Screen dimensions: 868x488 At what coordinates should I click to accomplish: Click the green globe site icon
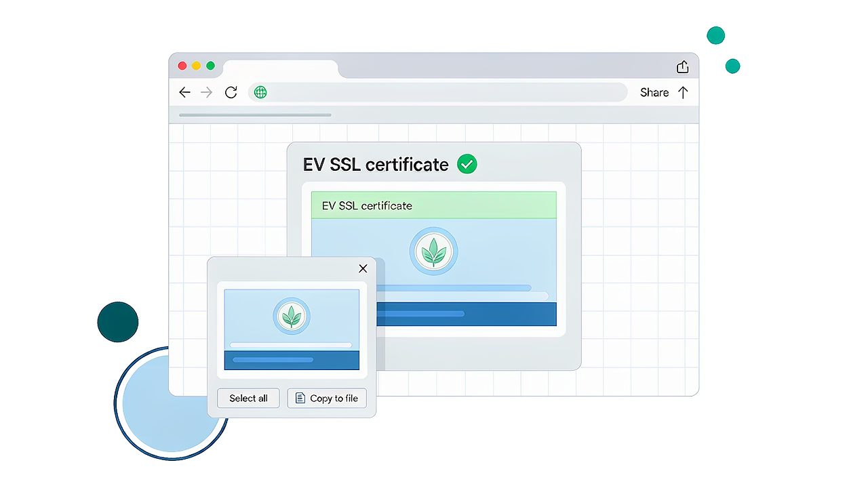(260, 92)
